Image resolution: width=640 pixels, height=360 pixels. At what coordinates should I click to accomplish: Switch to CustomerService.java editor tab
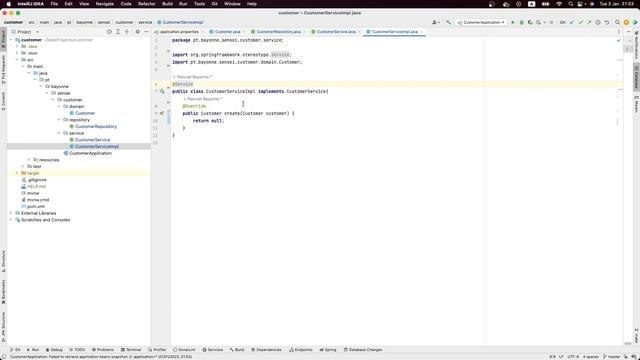336,32
